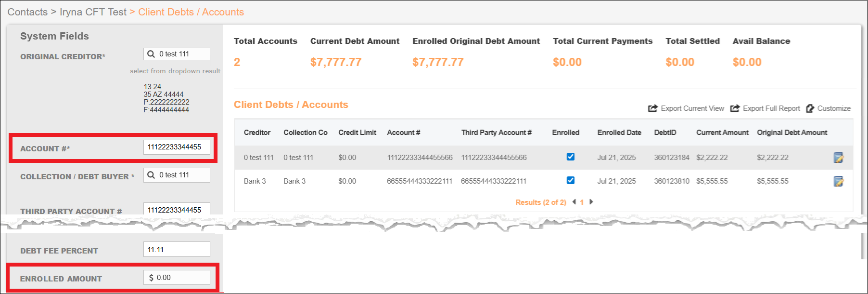Click current amount $5,555.55
The image size is (868, 294).
[712, 181]
